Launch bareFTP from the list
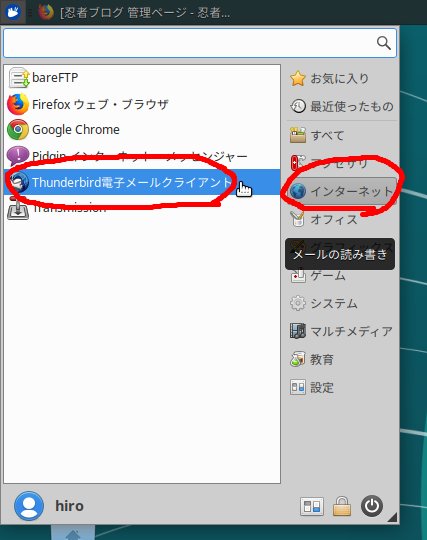 coord(142,77)
